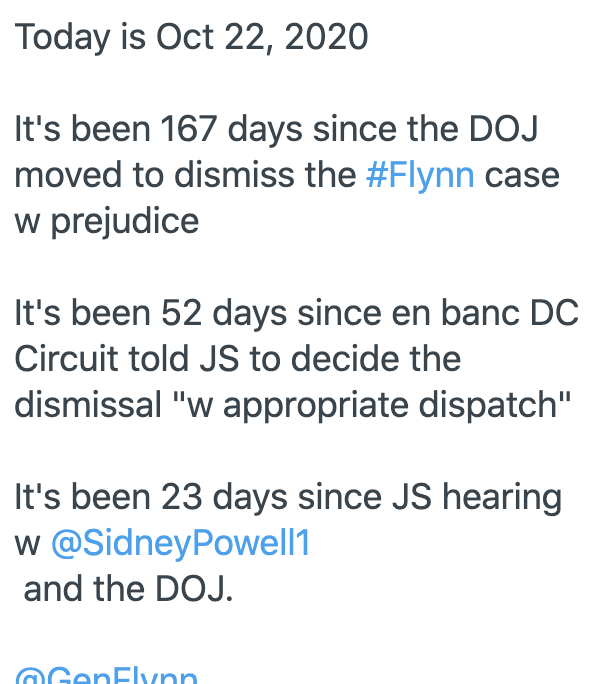
Task: Click the 'en banc DC' phrase
Action: pyautogui.click(x=485, y=313)
